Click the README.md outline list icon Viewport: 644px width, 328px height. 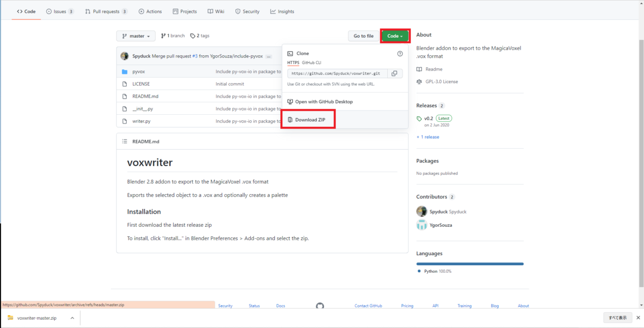click(x=125, y=142)
